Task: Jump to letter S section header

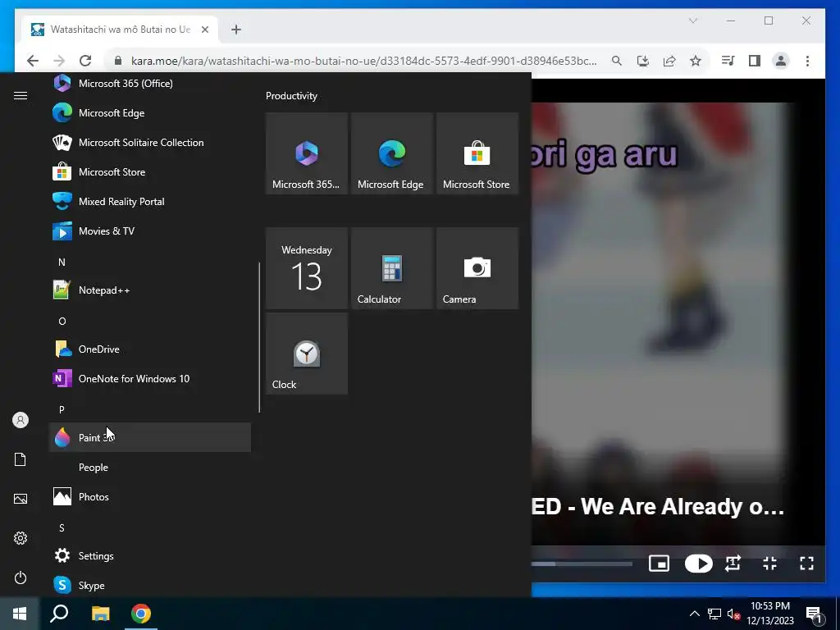Action: 62,527
